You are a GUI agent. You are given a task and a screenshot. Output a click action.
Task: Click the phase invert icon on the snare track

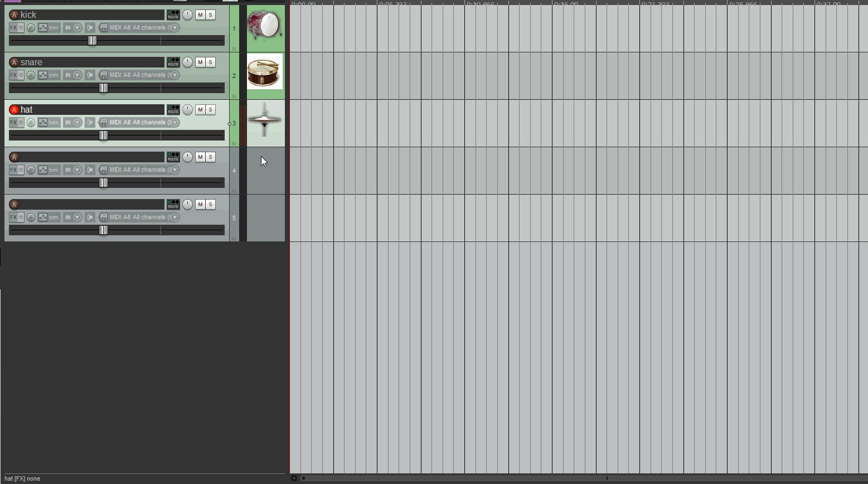tap(31, 75)
